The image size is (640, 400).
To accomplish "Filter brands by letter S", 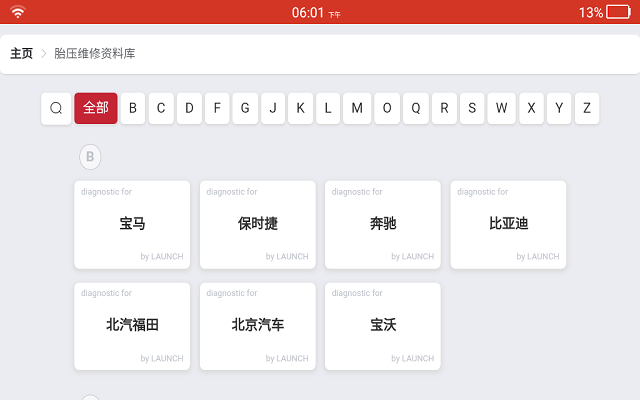I will click(x=472, y=108).
